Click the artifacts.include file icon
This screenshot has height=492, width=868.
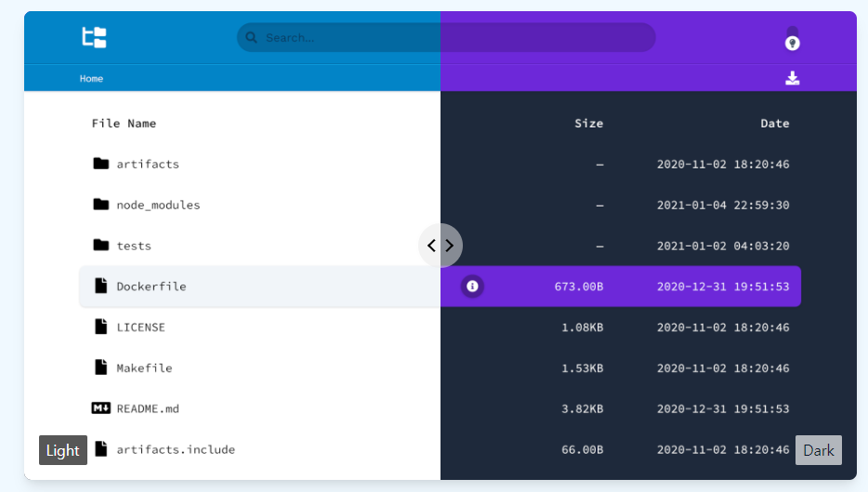pos(100,449)
